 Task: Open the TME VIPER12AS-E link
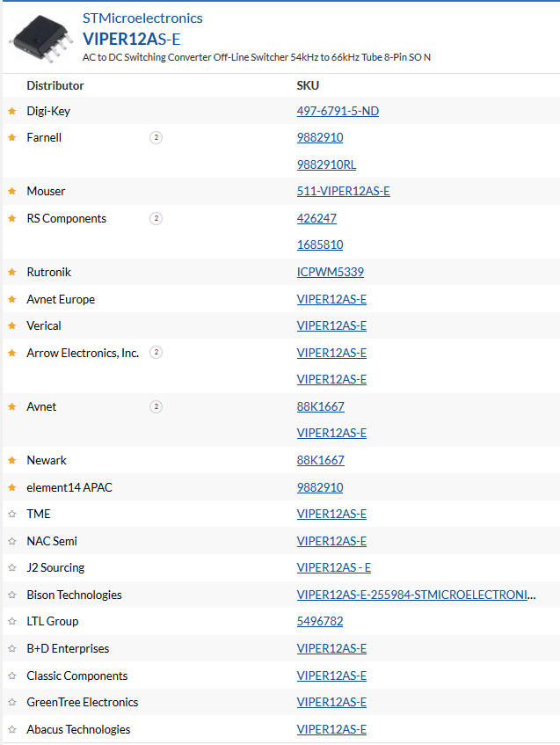[331, 514]
